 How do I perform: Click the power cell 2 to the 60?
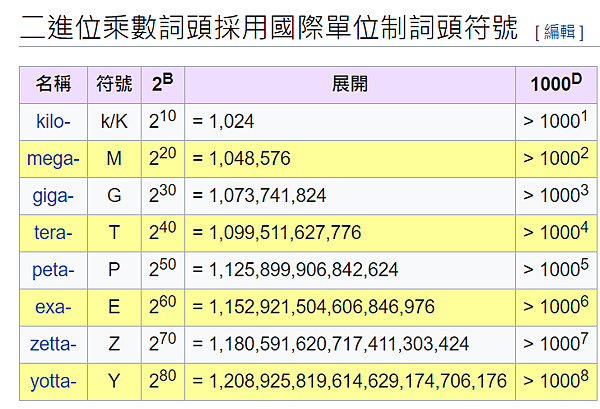(x=163, y=307)
